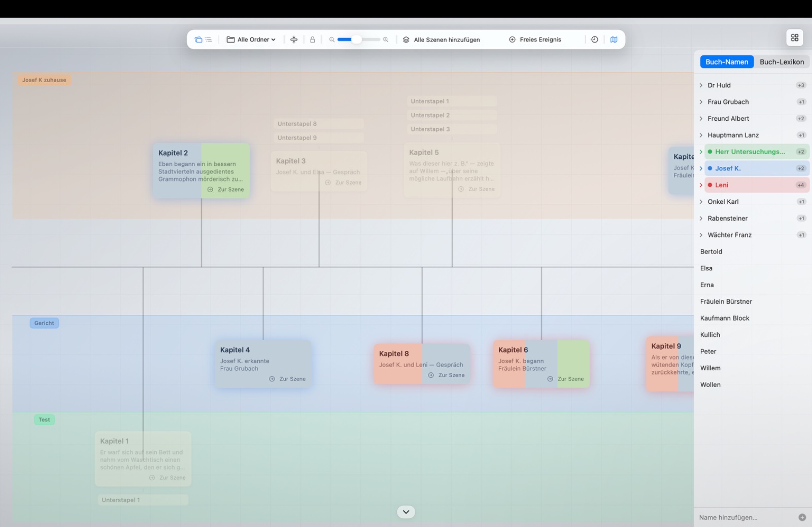Click the grid layout icon top right
The image size is (812, 527).
pyautogui.click(x=795, y=38)
